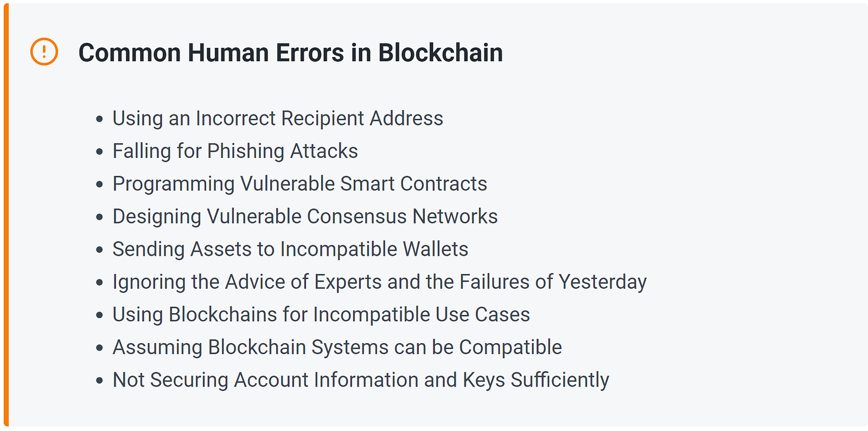Image resolution: width=868 pixels, height=431 pixels.
Task: Click bullet dot before 'Ignoring the Advice'
Action: 99,282
